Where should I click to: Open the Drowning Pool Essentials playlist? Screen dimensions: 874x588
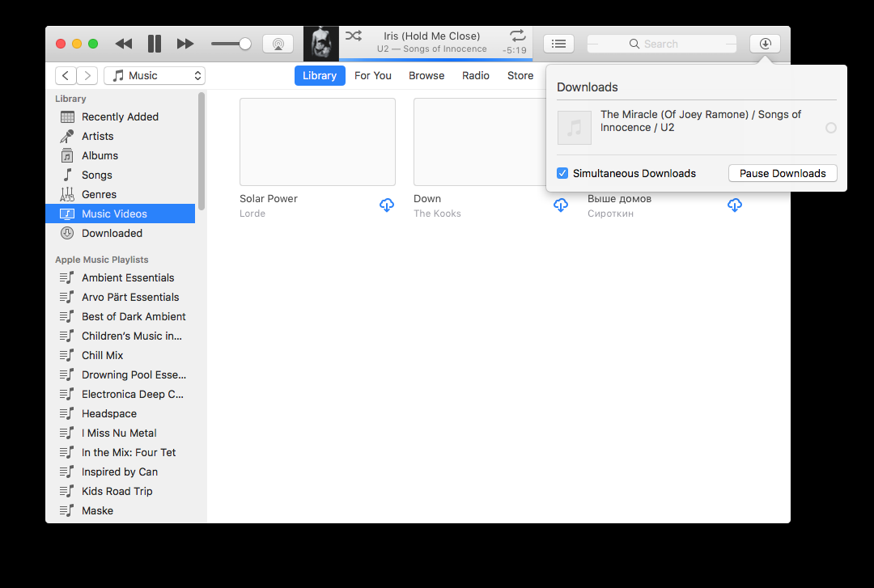point(121,375)
